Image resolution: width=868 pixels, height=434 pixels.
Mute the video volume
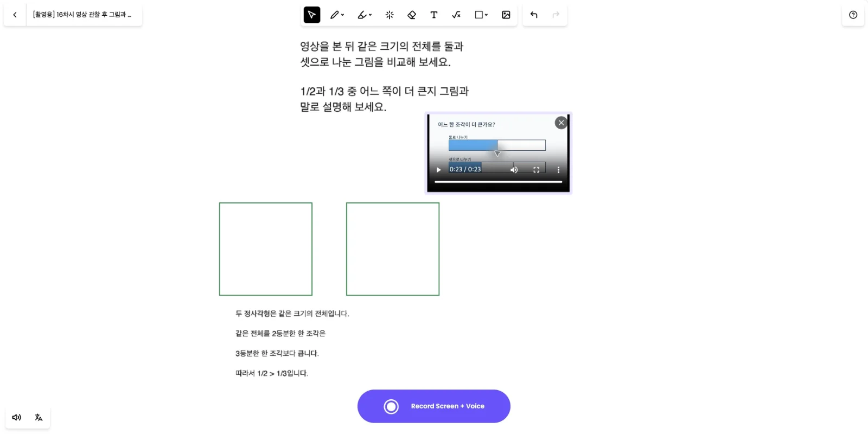[x=514, y=170]
